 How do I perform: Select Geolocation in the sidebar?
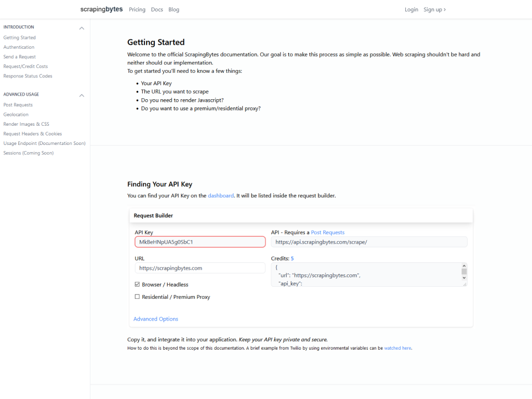pyautogui.click(x=16, y=115)
